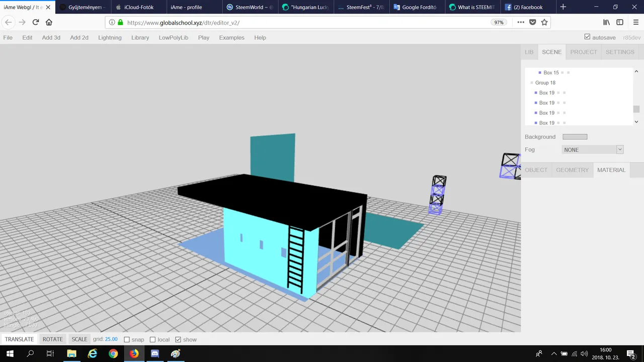Switch to the LIB panel tab
644x362 pixels.
click(x=529, y=52)
